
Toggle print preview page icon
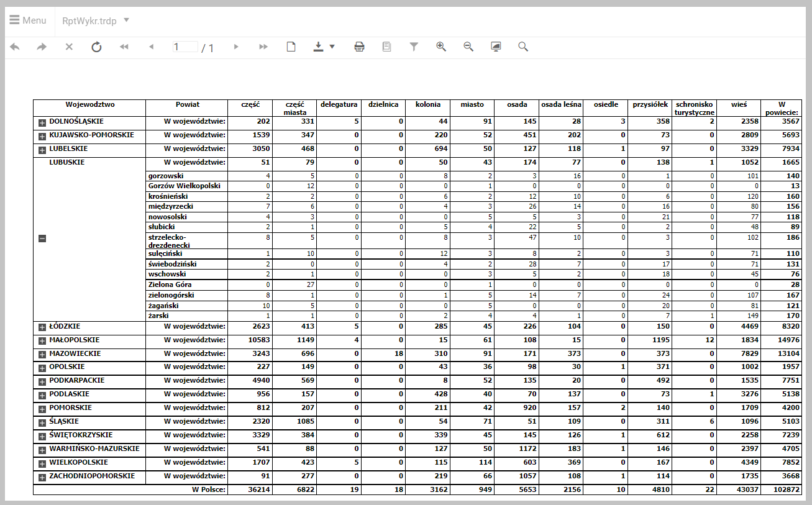386,47
